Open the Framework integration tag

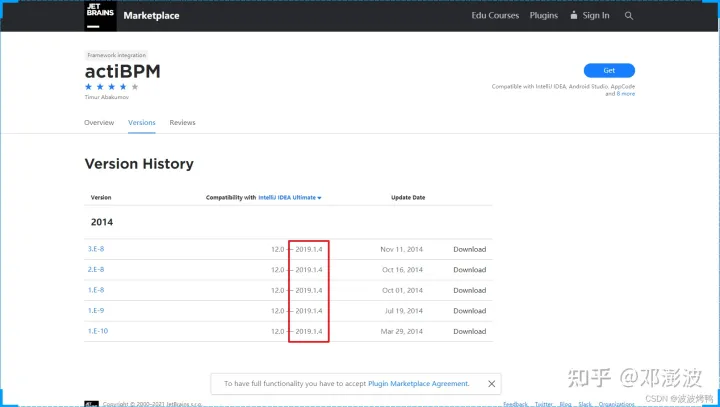coord(117,55)
